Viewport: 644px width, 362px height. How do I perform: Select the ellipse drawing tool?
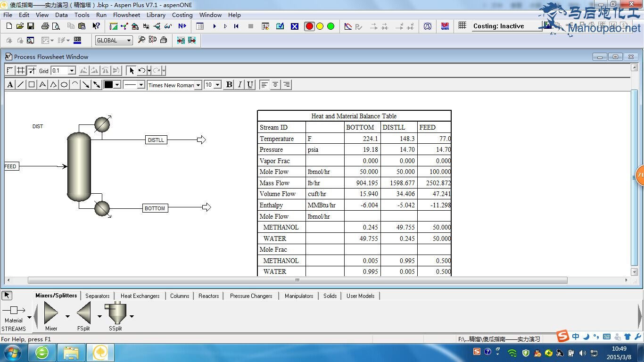[64, 85]
